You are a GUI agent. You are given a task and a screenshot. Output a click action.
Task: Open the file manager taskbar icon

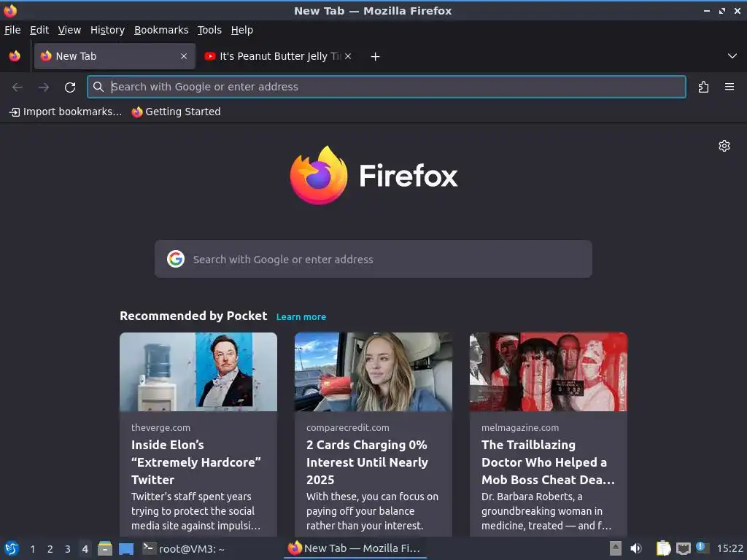pos(105,548)
